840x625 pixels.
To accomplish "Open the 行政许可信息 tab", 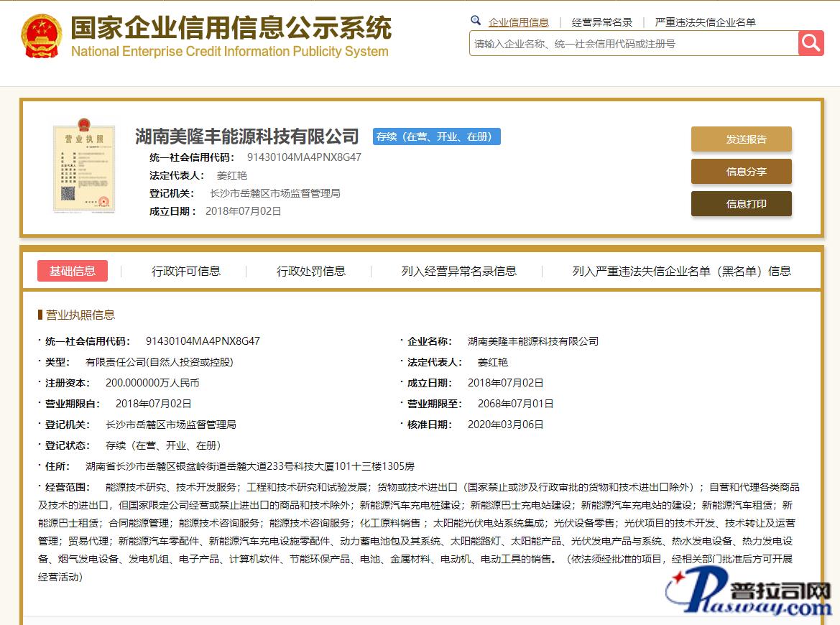I will coord(185,271).
